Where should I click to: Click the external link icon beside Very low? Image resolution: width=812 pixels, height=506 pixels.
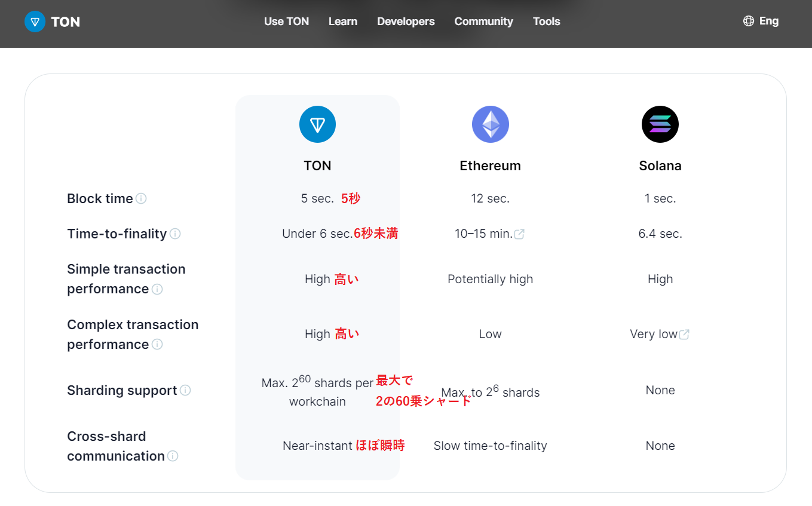[684, 334]
